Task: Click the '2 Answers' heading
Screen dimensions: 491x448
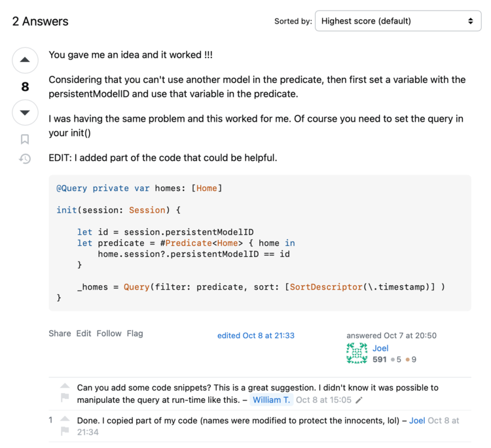Action: tap(40, 22)
